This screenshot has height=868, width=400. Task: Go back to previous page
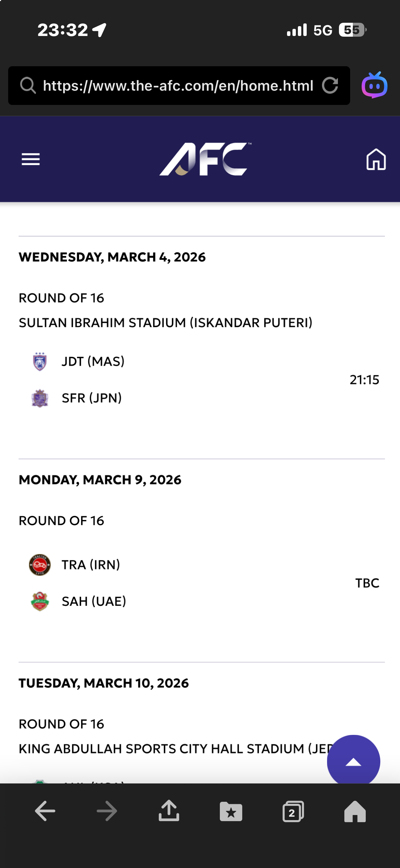45,811
